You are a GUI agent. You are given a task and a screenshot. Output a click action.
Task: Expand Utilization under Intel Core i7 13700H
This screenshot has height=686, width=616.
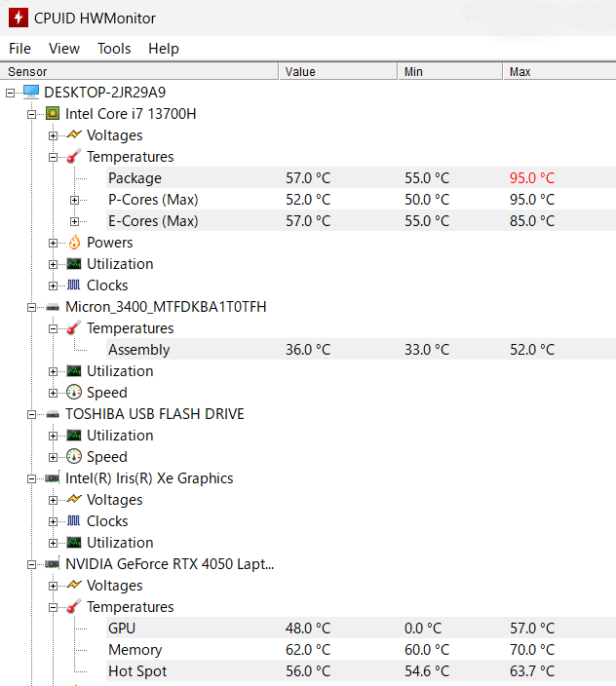(x=53, y=264)
